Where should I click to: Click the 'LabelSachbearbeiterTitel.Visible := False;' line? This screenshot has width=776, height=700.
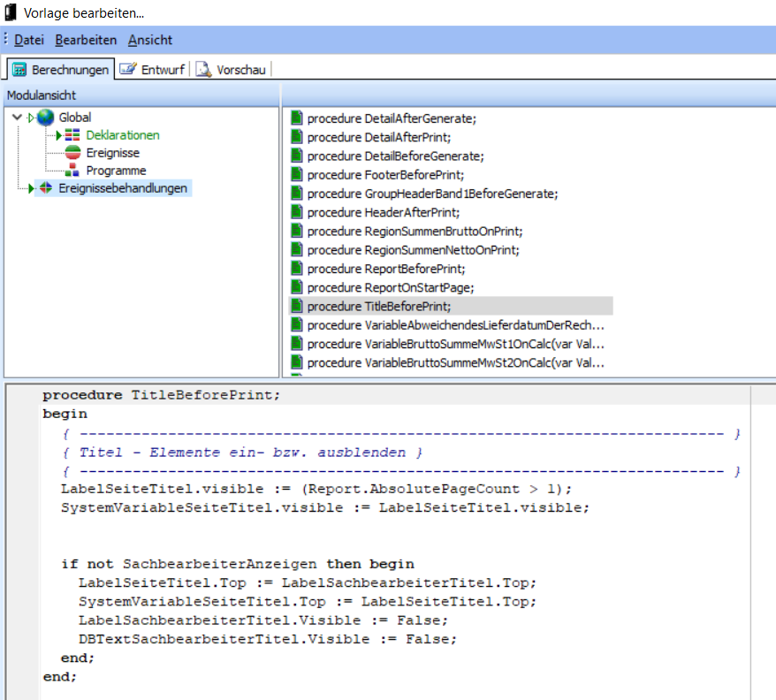pyautogui.click(x=263, y=620)
